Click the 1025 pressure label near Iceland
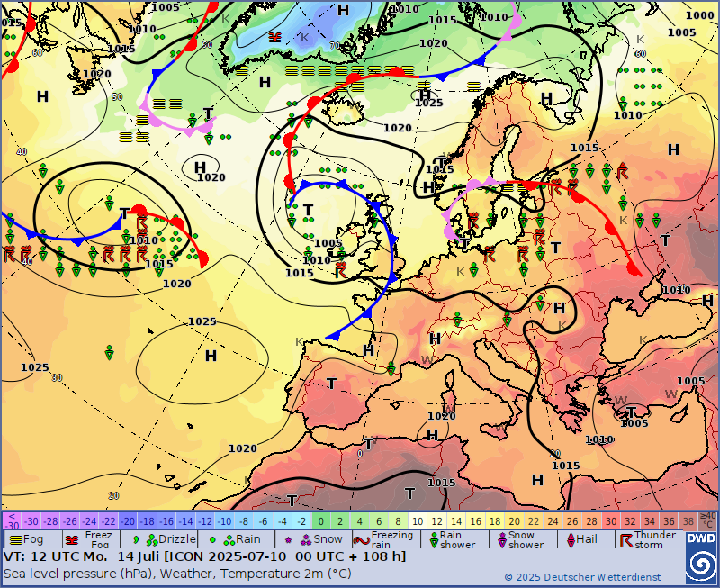The image size is (720, 588). click(x=428, y=102)
